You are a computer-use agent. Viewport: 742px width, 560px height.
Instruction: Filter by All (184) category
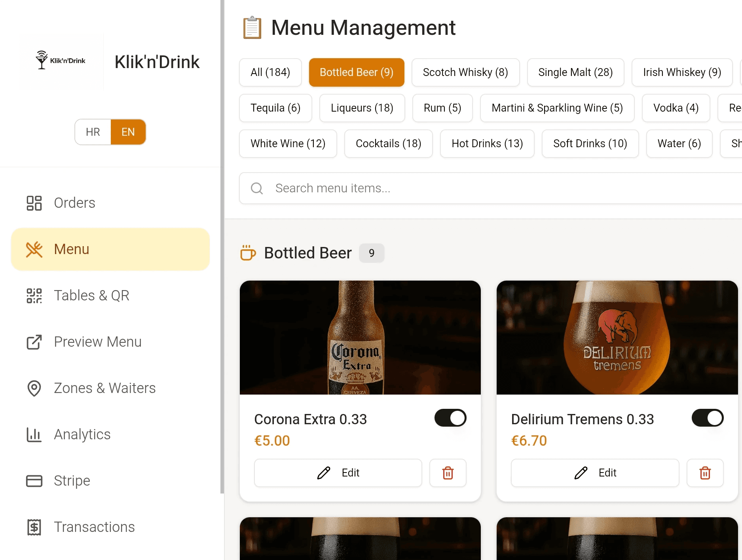270,72
